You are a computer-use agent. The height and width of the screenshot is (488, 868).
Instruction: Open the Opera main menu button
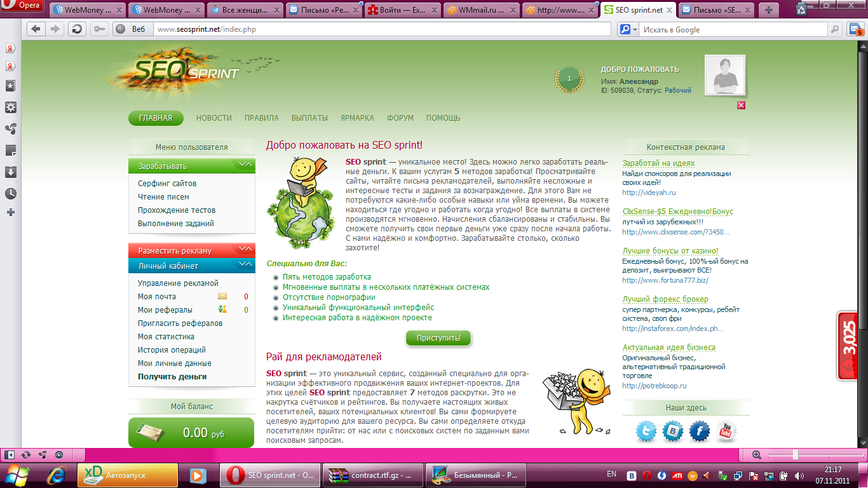(22, 6)
